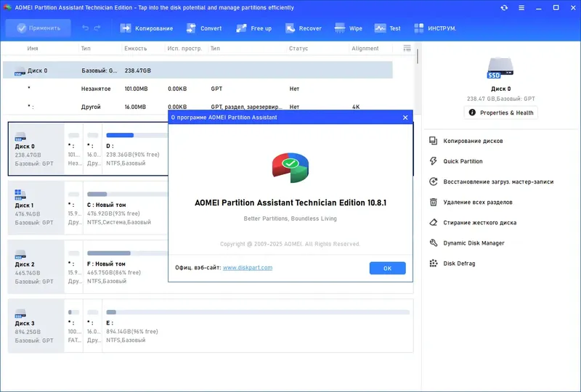Open the ИНСТРУМ. tools menu
Image resolution: width=581 pixels, height=392 pixels.
[x=435, y=28]
